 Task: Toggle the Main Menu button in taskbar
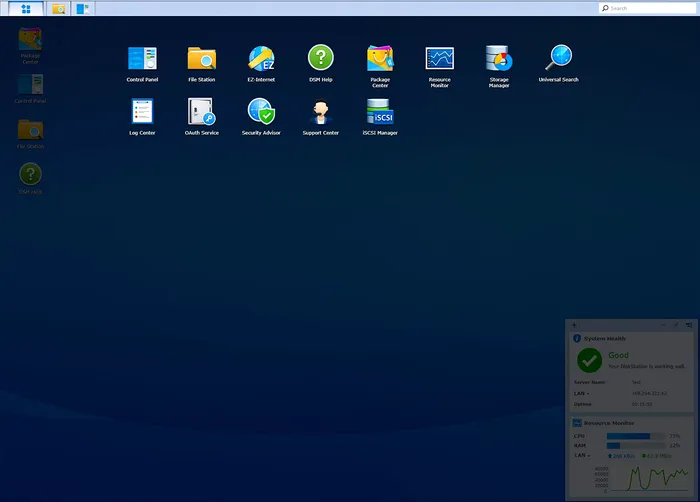[x=26, y=8]
